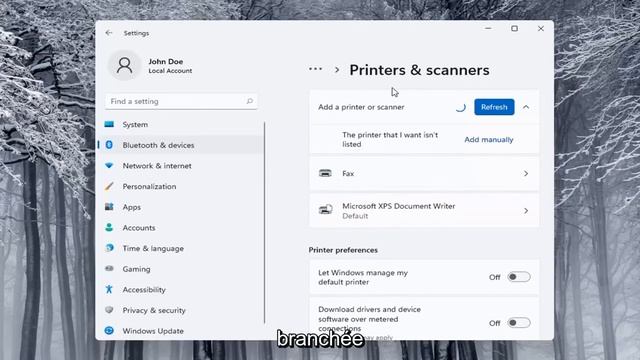Click the Refresh button
The width and height of the screenshot is (640, 360).
pyautogui.click(x=494, y=107)
